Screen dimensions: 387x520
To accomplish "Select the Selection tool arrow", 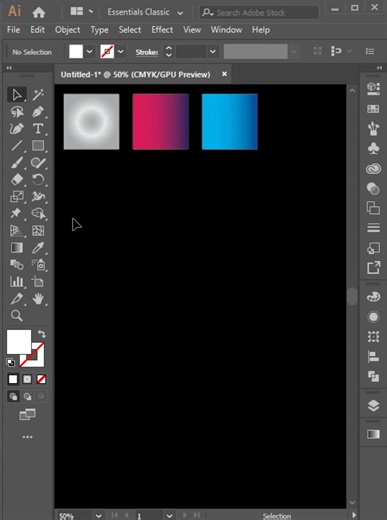I will point(17,95).
